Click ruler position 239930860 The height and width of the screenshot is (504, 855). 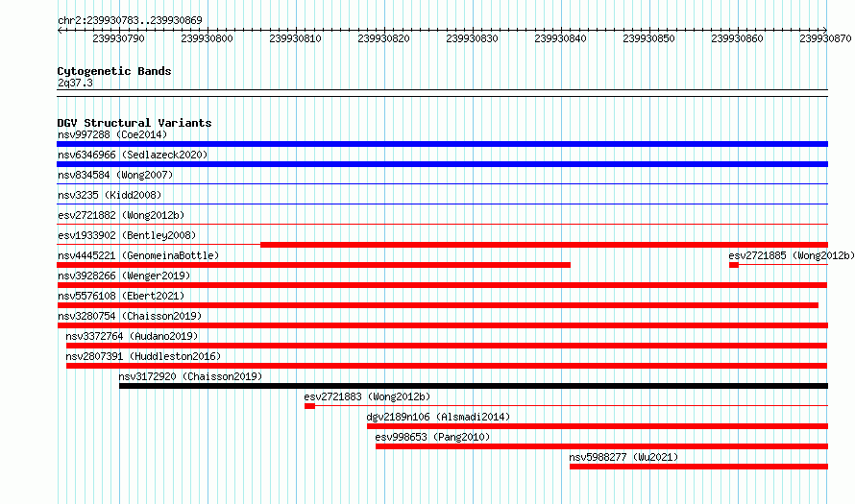click(737, 38)
